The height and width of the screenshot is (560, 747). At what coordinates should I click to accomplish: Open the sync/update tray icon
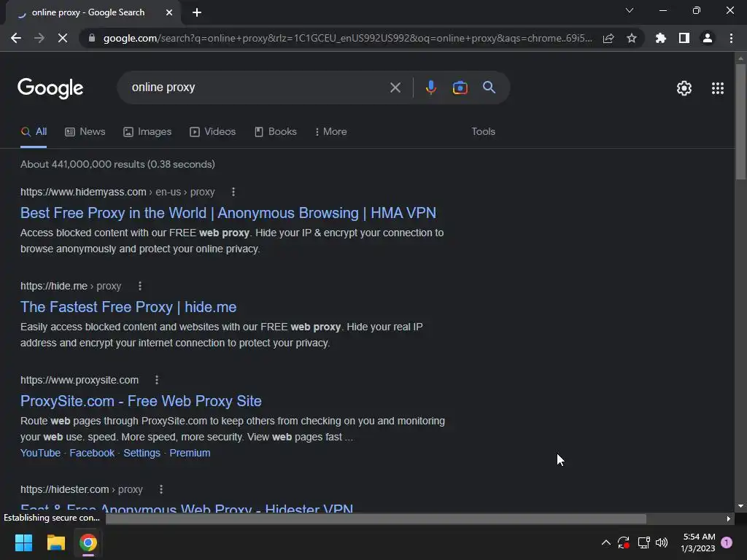pyautogui.click(x=624, y=542)
